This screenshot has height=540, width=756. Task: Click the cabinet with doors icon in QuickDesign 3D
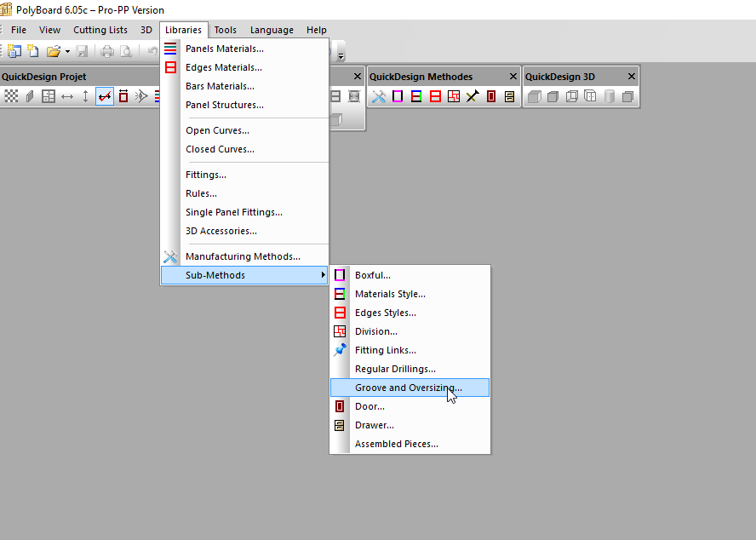tap(590, 96)
